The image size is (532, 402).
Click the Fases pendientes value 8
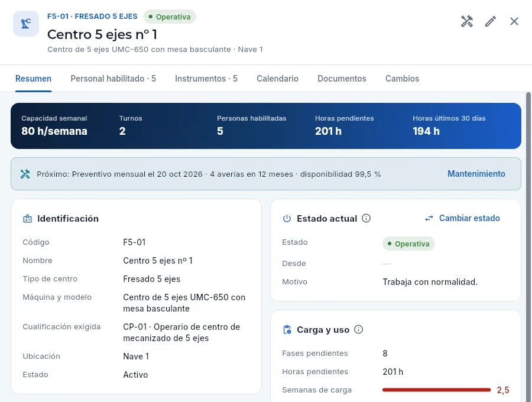pyautogui.click(x=385, y=354)
